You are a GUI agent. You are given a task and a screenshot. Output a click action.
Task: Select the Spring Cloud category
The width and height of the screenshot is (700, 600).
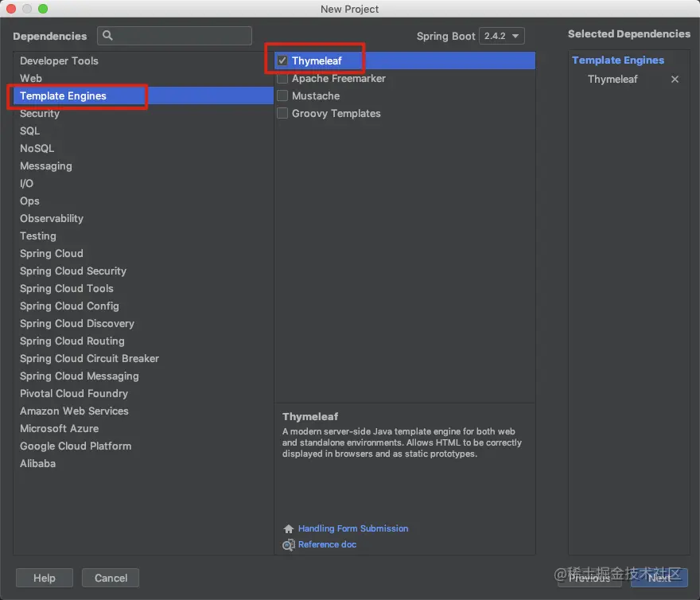[x=143, y=253]
